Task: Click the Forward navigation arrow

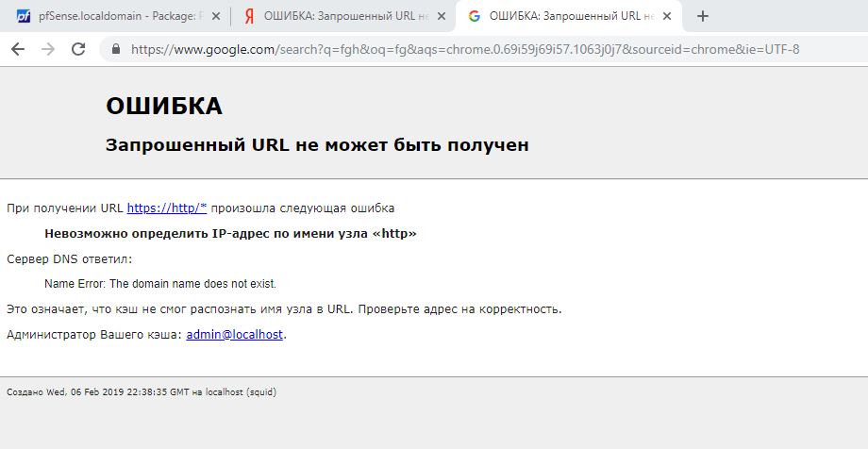Action: pyautogui.click(x=48, y=49)
